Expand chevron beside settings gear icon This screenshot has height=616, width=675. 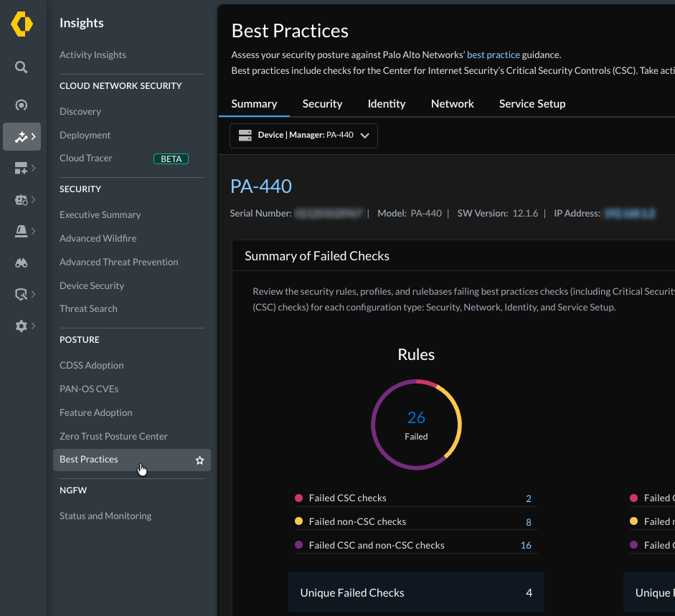click(34, 326)
